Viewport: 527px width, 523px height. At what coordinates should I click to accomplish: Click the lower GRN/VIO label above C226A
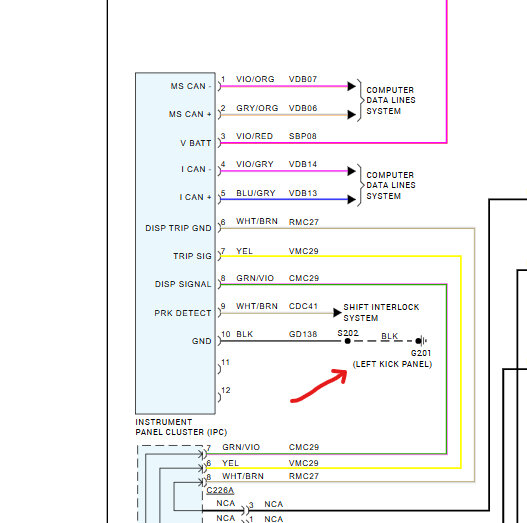[x=241, y=447]
